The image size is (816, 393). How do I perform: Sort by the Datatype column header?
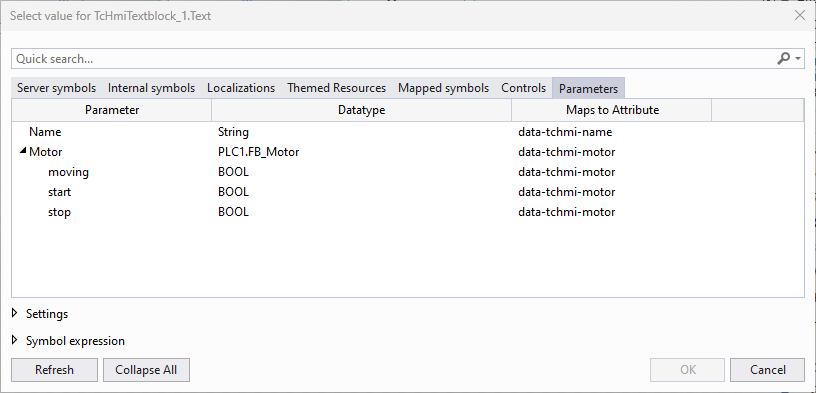tap(362, 110)
